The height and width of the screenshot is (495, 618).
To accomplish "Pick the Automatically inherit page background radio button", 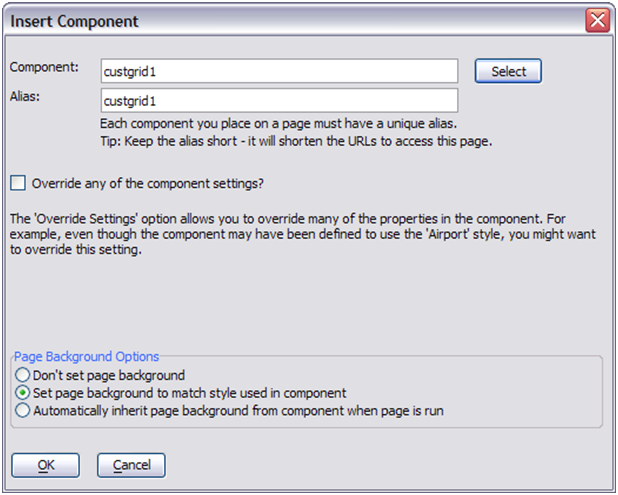I will click(x=22, y=410).
